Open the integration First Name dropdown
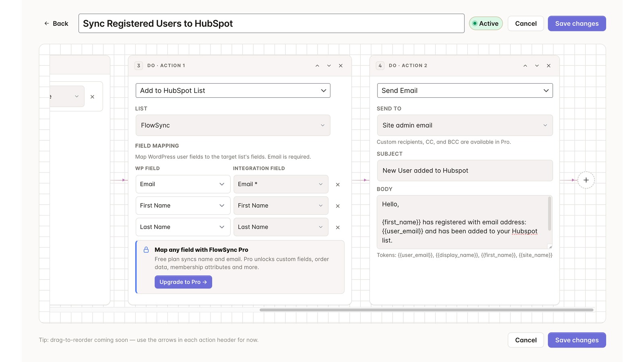 pos(281,206)
